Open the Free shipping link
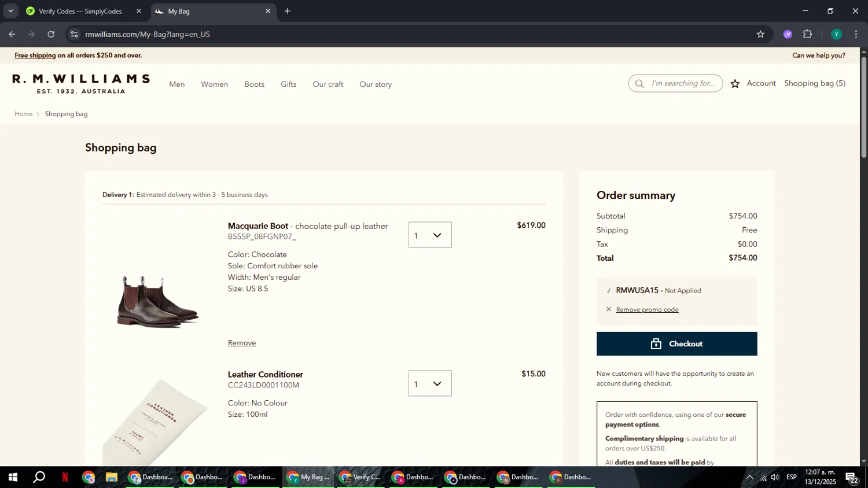The height and width of the screenshot is (488, 868). (35, 56)
